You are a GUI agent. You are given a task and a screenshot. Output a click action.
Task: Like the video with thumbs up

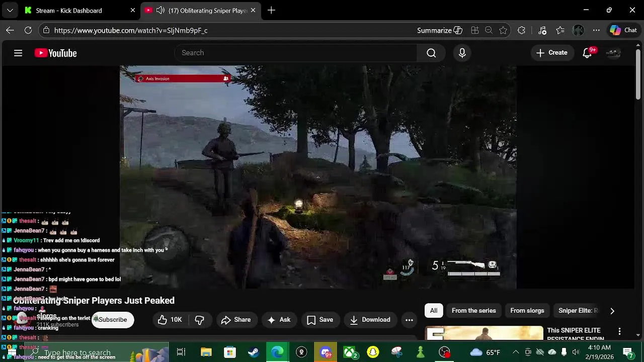170,320
